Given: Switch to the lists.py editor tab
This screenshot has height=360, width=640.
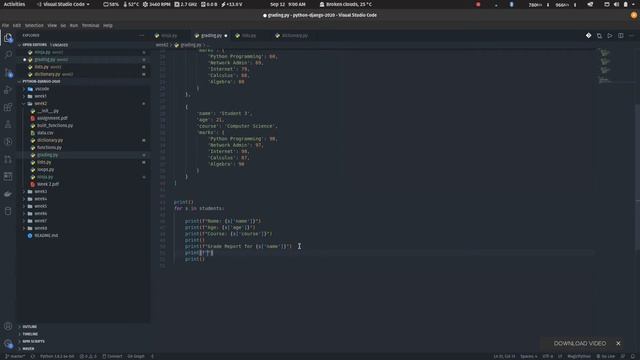Looking at the screenshot, I should pyautogui.click(x=249, y=36).
